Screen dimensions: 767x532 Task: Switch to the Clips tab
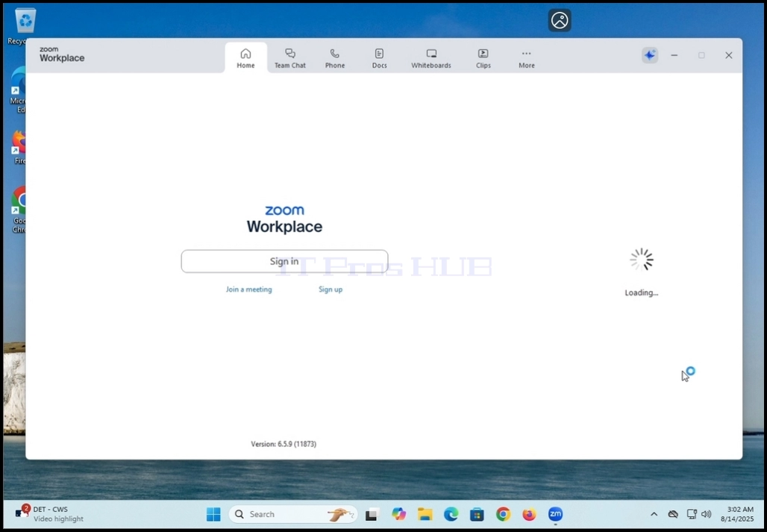click(483, 58)
